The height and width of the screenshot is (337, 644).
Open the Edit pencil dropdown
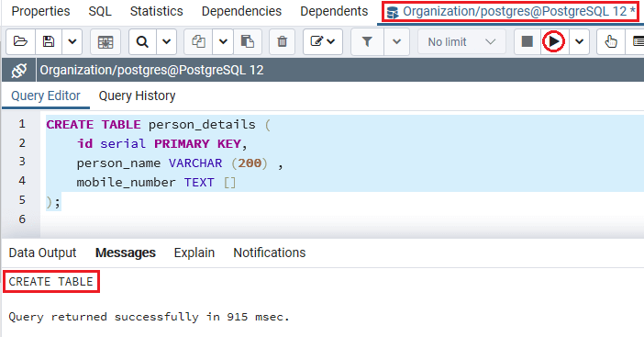323,41
